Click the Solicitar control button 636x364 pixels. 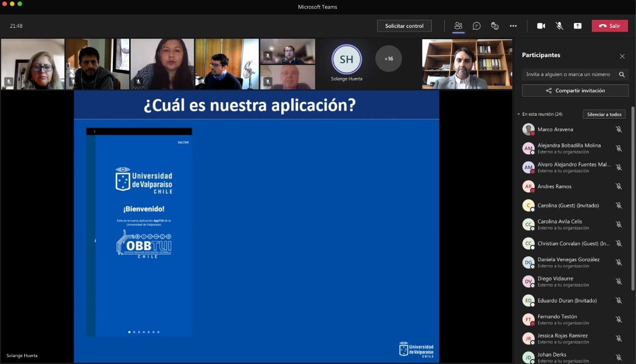point(404,26)
